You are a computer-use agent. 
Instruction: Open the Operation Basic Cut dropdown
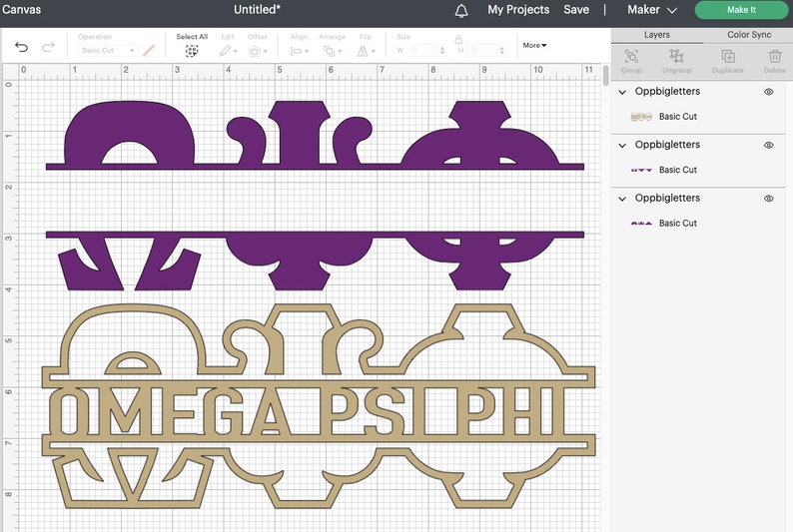coord(108,51)
